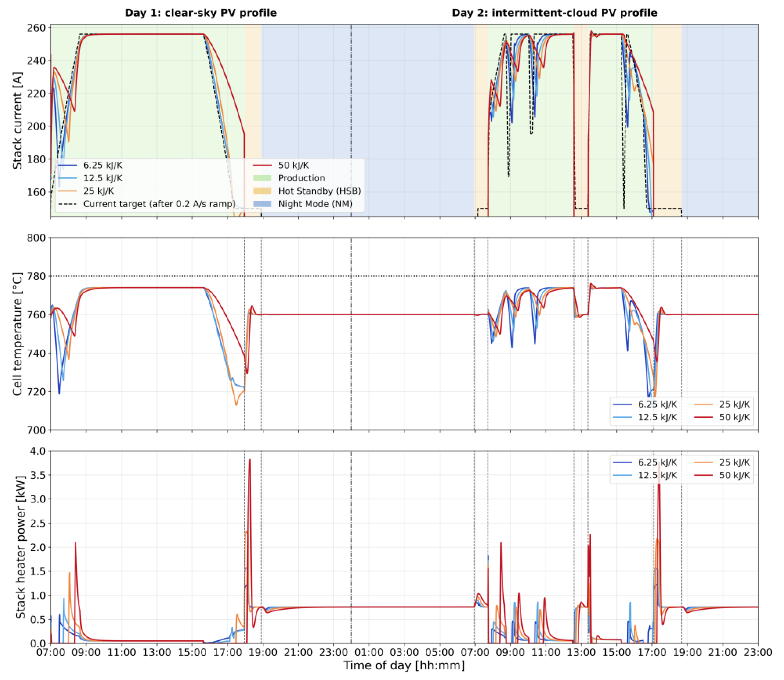Click the "1.5" heater power tick label
The image size is (784, 680).
pos(38,572)
